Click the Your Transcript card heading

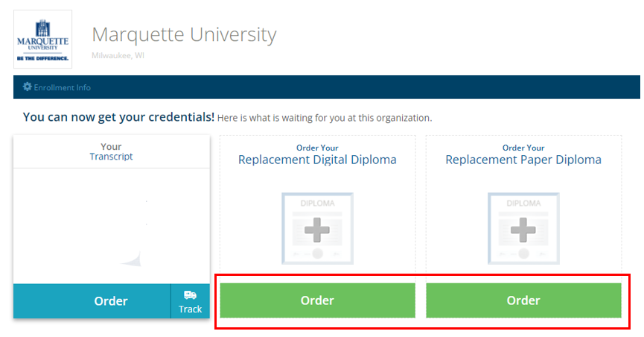(111, 151)
